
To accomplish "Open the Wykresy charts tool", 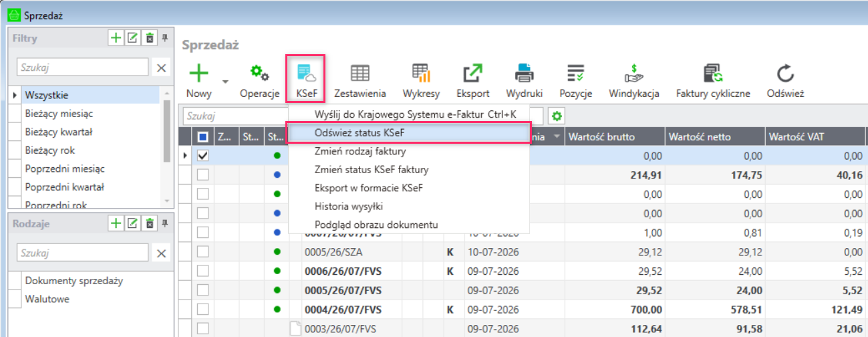I will coord(421,73).
